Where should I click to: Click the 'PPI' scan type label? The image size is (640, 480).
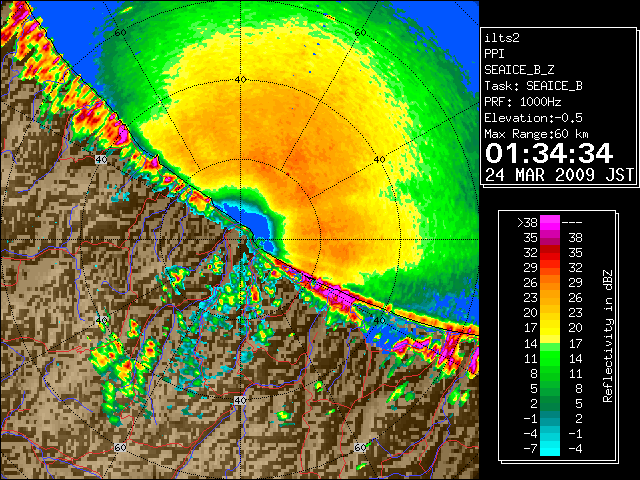point(494,54)
